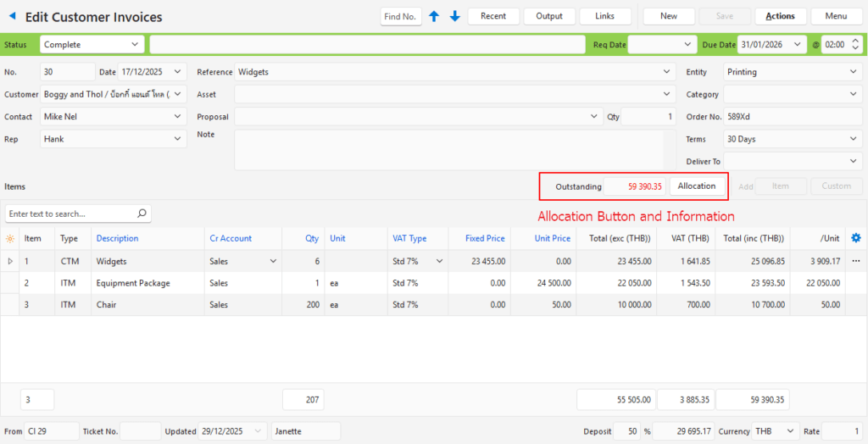This screenshot has height=444, width=868.
Task: Select the Equipment Package item row
Action: click(x=132, y=283)
